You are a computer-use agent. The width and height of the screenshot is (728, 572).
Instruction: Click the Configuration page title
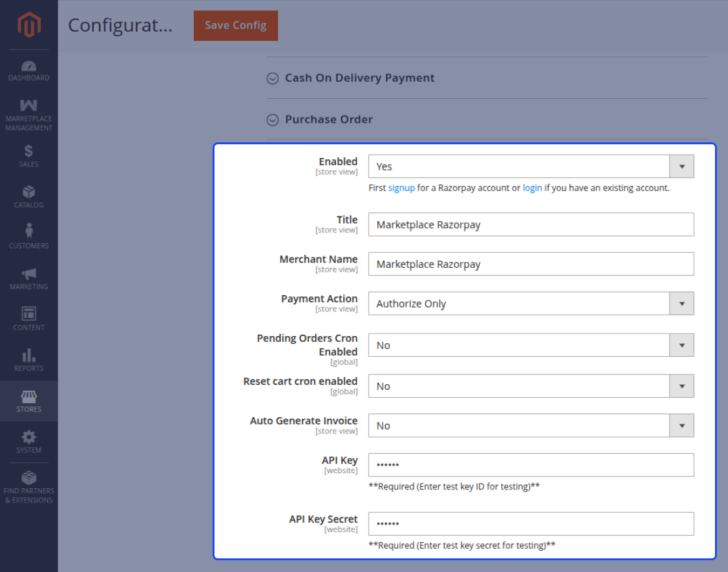click(x=120, y=25)
